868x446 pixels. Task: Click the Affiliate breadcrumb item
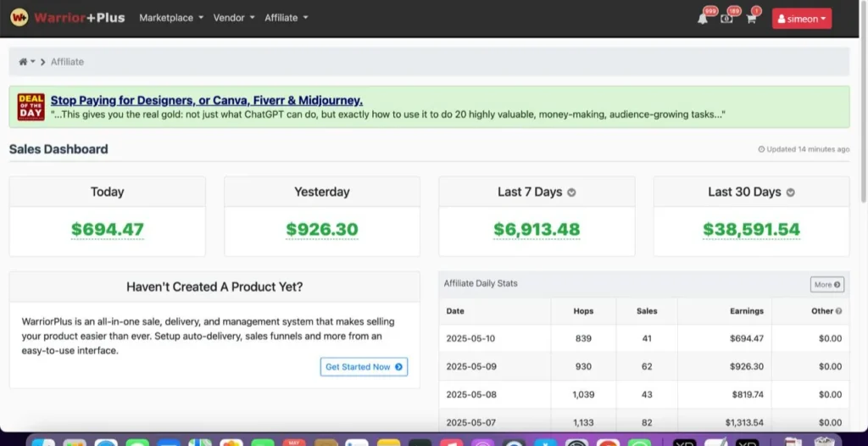67,62
